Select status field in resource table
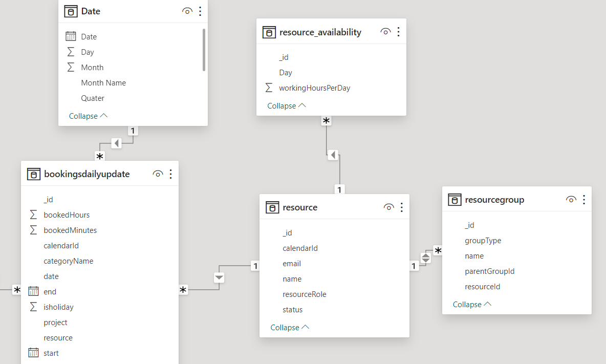The image size is (606, 364). (293, 310)
